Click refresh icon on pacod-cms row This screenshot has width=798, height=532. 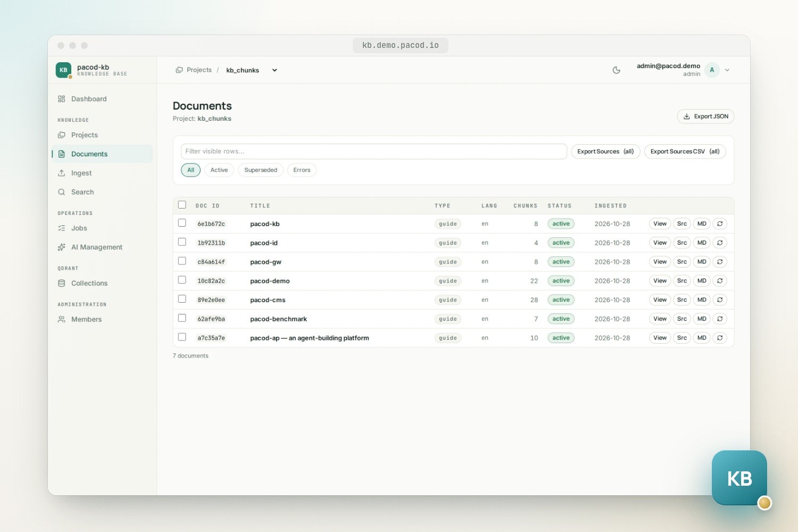(x=720, y=300)
